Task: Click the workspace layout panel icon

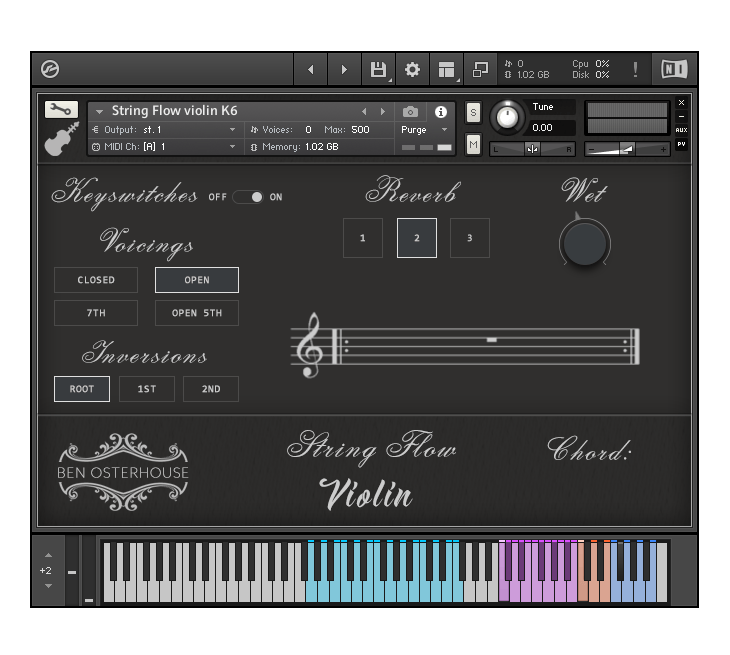Action: [x=446, y=70]
